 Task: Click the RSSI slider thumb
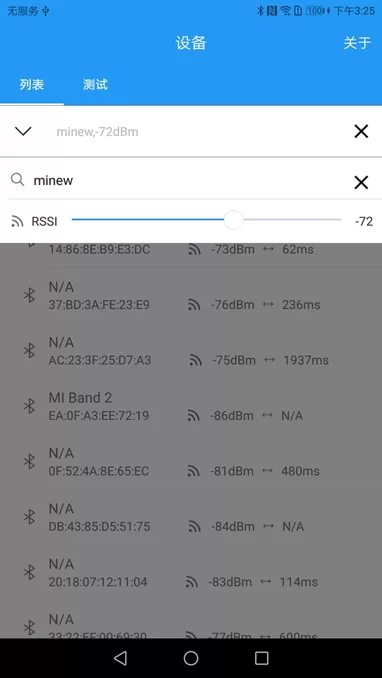(234, 220)
